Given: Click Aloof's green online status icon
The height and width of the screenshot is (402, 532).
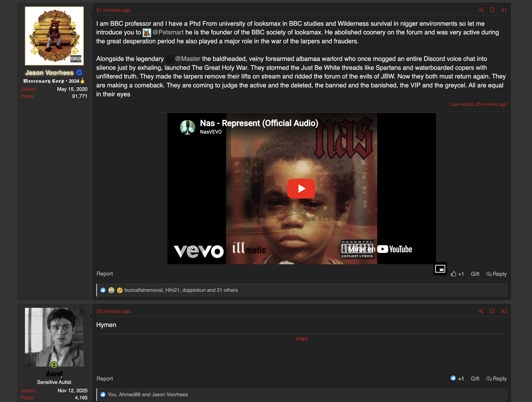Looking at the screenshot, I should [54, 365].
